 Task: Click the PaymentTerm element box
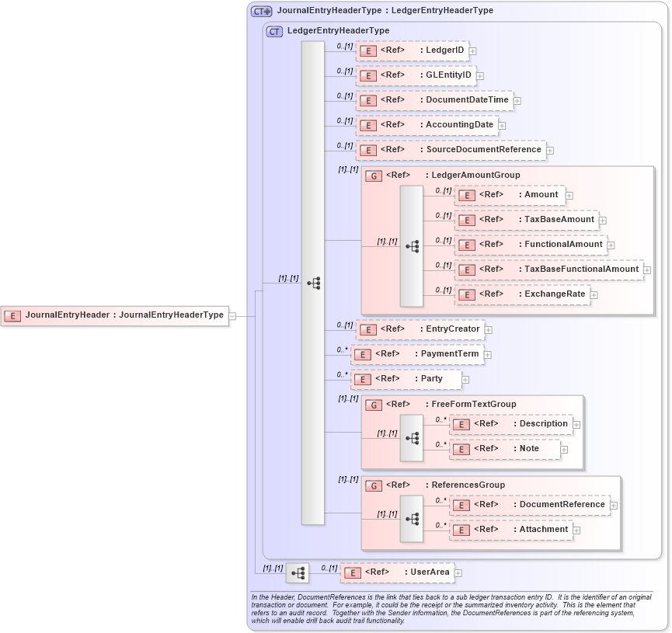[420, 354]
